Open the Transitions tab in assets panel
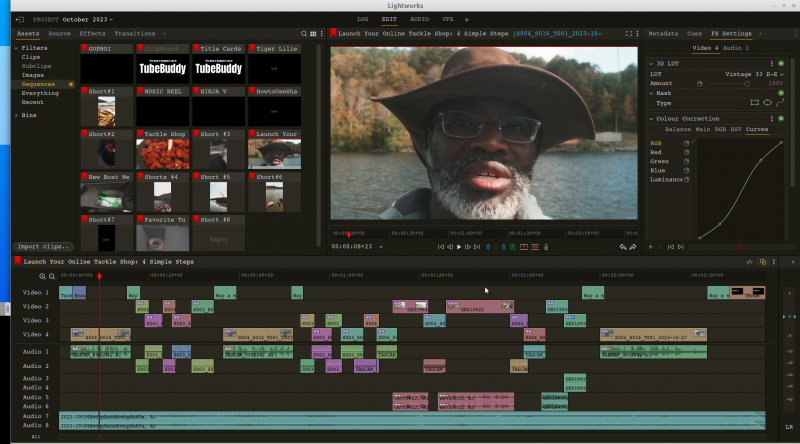 tap(134, 34)
